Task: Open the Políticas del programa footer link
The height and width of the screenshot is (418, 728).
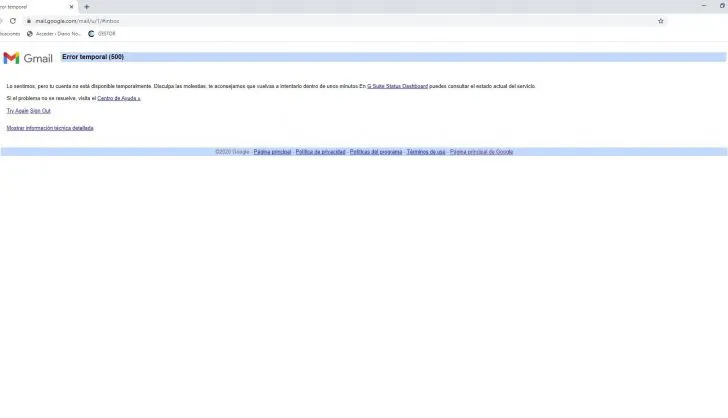Action: pos(376,152)
